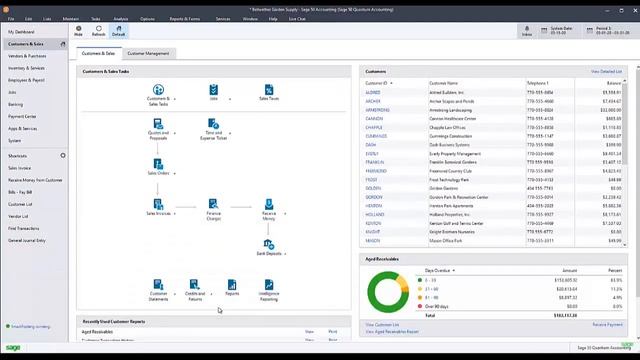Click the home icon beside Customers & Sales
The image size is (640, 360).
63,44
